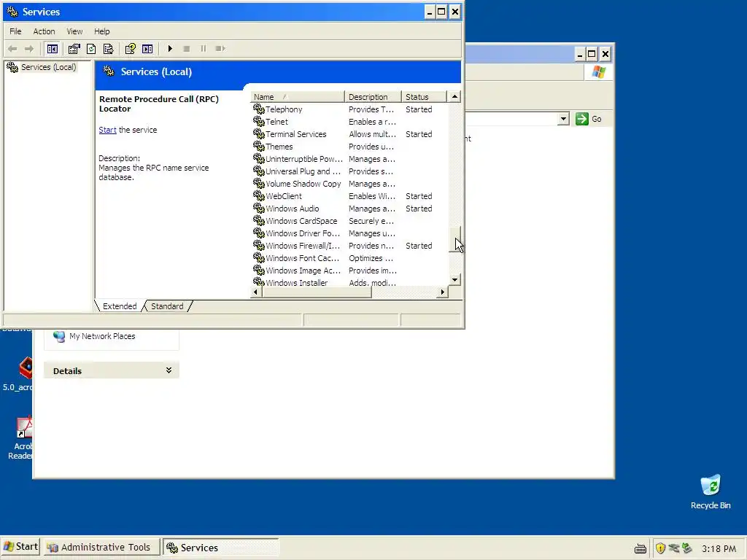Click the Export List toolbar icon
Screen dimensions: 747x560
(108, 49)
